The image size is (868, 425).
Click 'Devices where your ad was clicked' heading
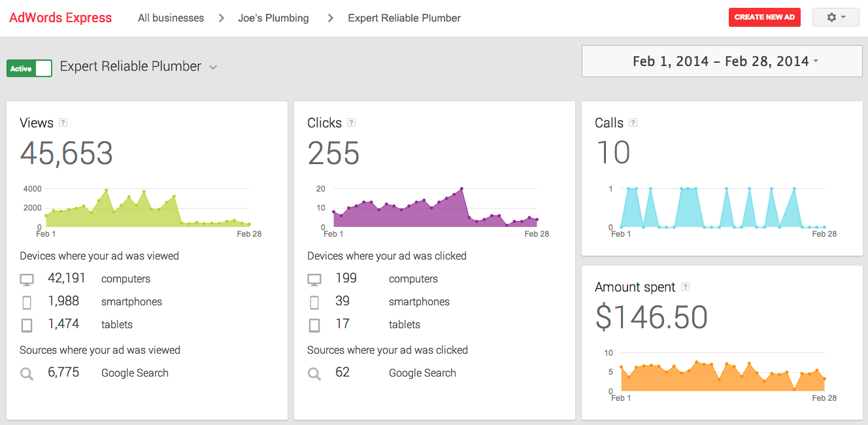point(387,256)
